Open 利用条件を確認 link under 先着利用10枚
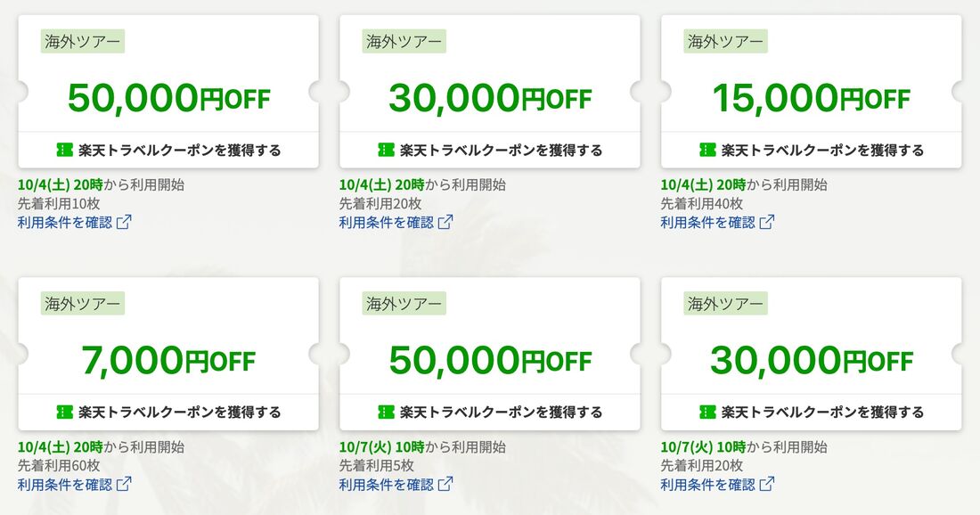 click(x=65, y=222)
